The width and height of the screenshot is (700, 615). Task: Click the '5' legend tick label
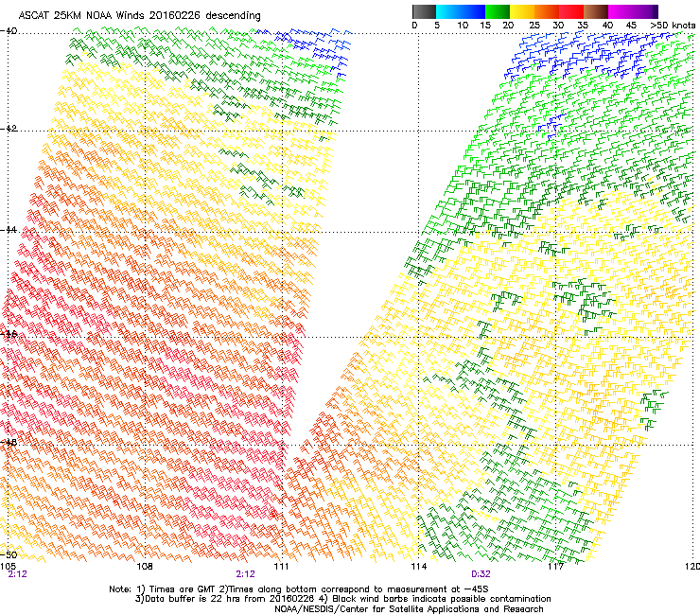[x=437, y=26]
